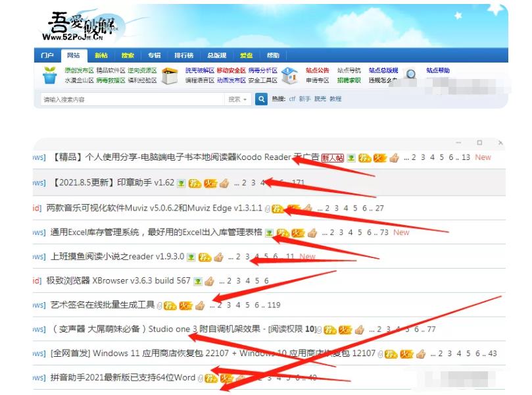Click the flame hot icon on the 印章助手 thread
Viewport: 532px width, 395px height.
pos(210,182)
